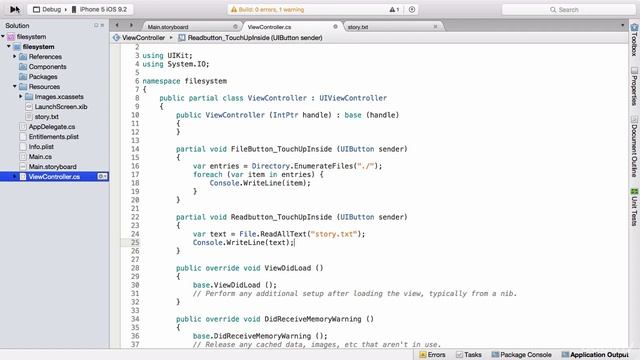Open Info.plist in the tree
Viewport: 640px width, 360px height.
coord(41,147)
